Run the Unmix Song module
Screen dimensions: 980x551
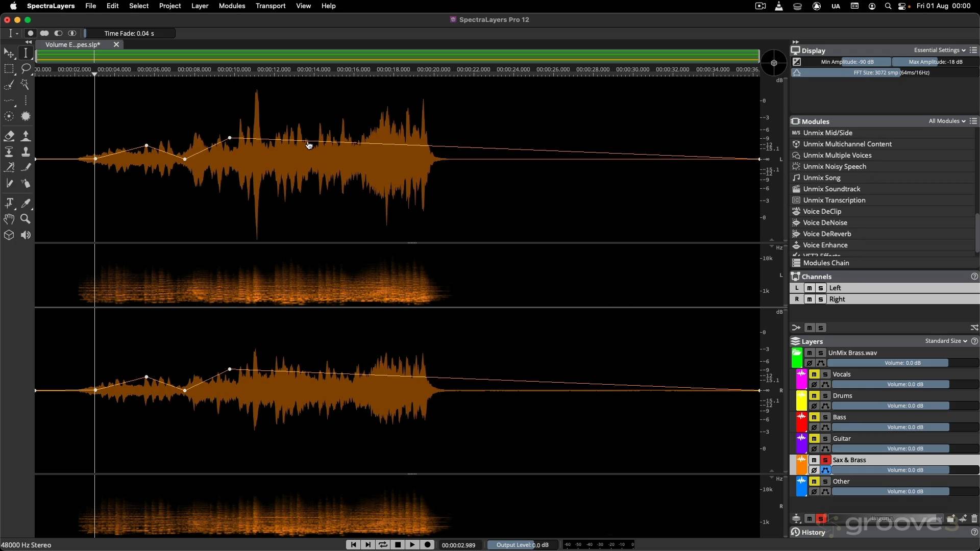pos(822,178)
